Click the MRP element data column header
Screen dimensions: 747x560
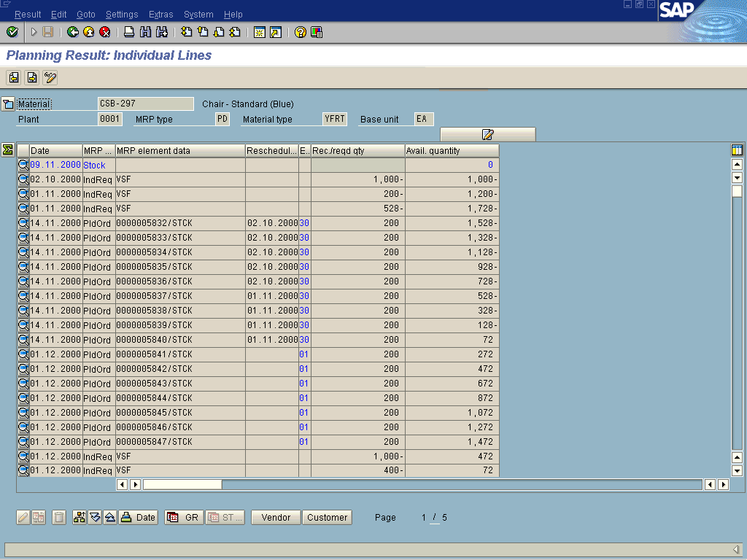pos(181,150)
